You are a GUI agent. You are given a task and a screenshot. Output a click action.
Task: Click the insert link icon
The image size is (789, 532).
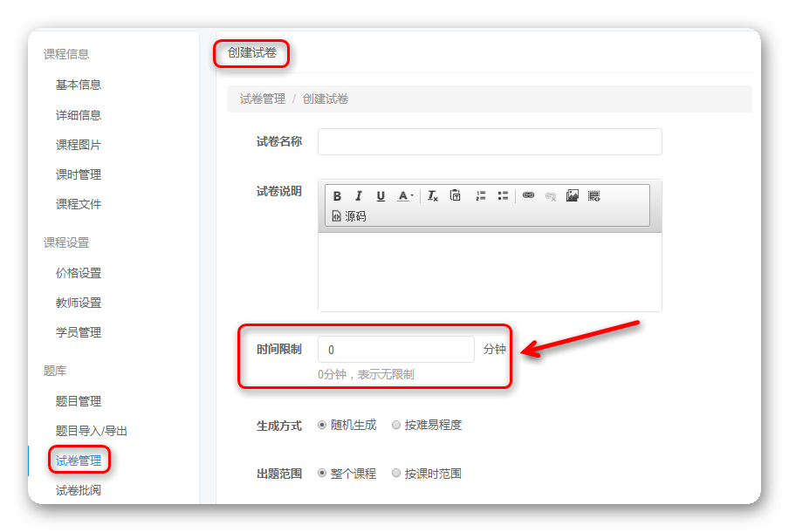tap(528, 196)
